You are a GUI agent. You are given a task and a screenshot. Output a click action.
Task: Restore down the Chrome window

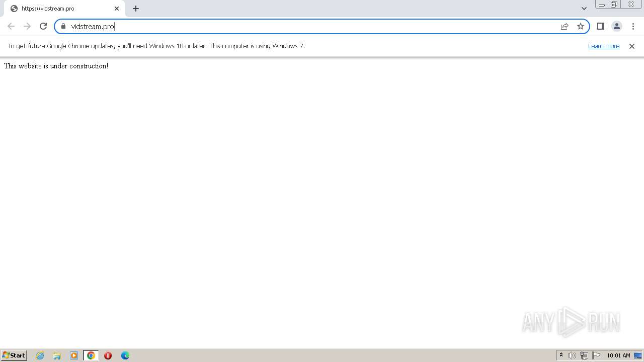(614, 5)
